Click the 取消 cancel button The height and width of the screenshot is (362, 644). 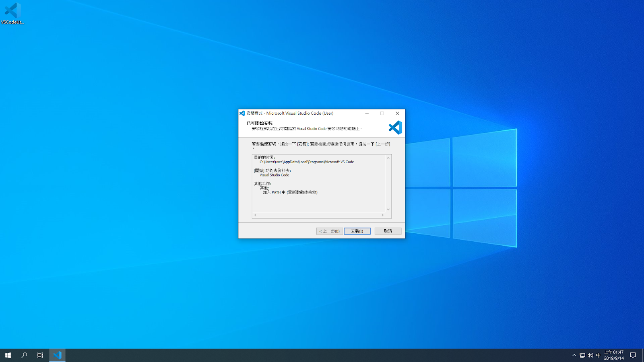388,231
